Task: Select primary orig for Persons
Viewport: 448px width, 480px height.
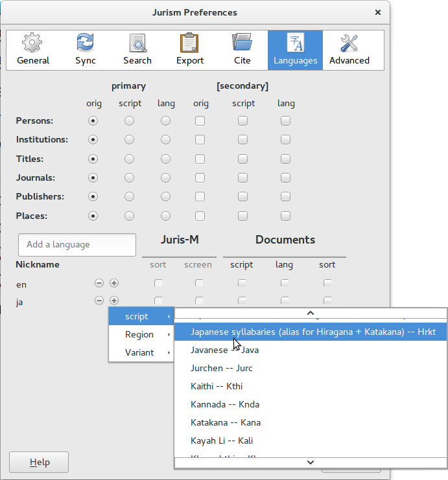Action: [x=93, y=121]
